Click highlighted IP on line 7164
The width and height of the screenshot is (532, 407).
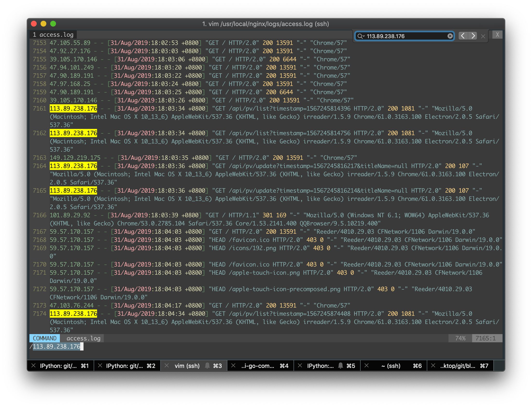click(x=73, y=166)
